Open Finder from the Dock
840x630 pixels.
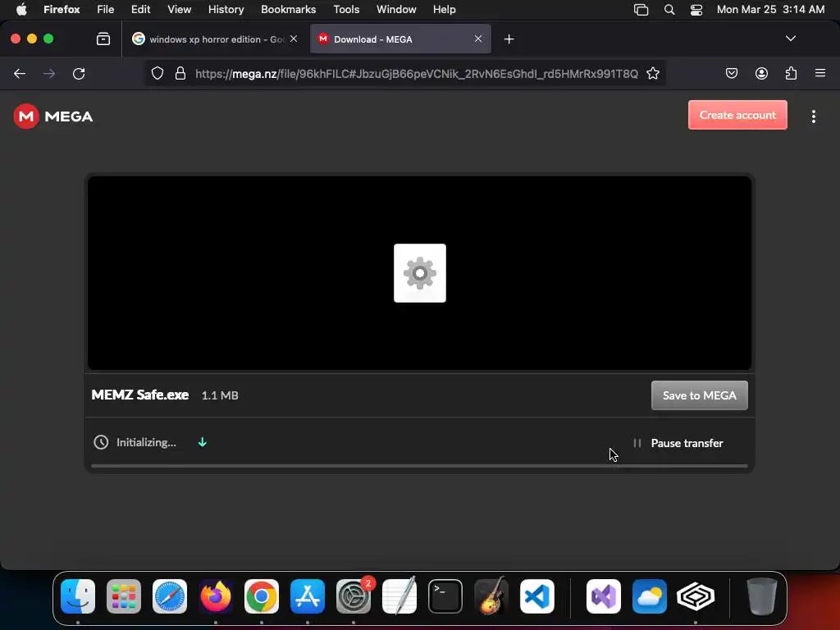[x=78, y=596]
